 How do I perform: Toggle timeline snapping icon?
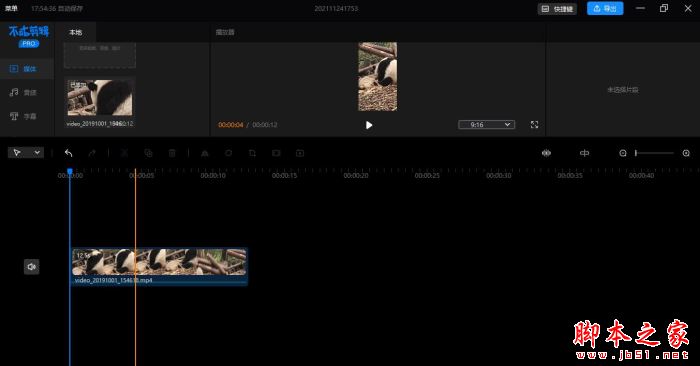coord(584,153)
